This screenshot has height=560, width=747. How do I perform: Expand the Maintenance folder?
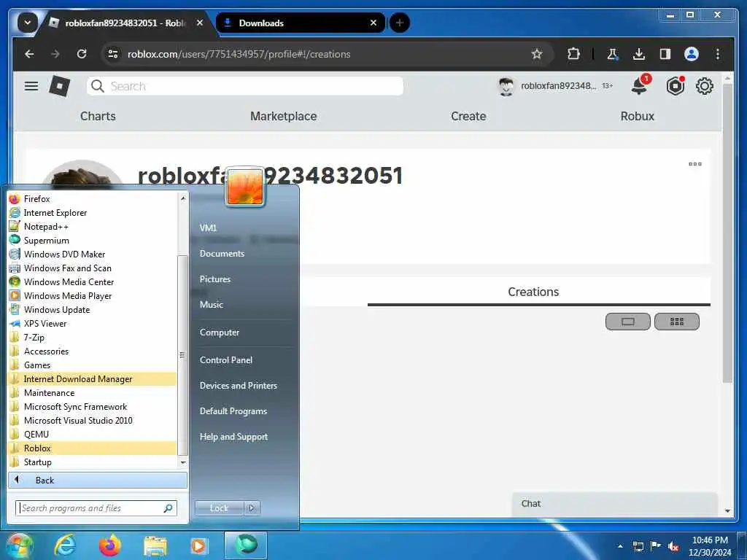92,393
